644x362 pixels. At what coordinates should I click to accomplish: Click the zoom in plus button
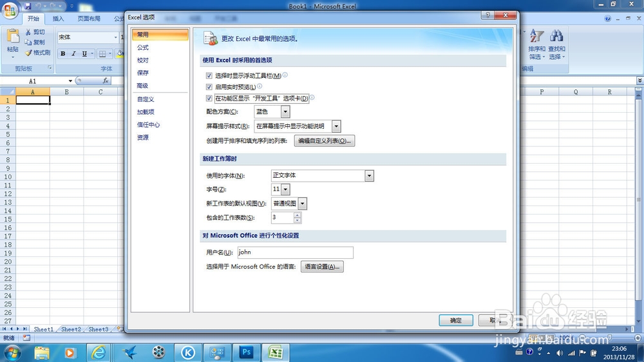638,338
